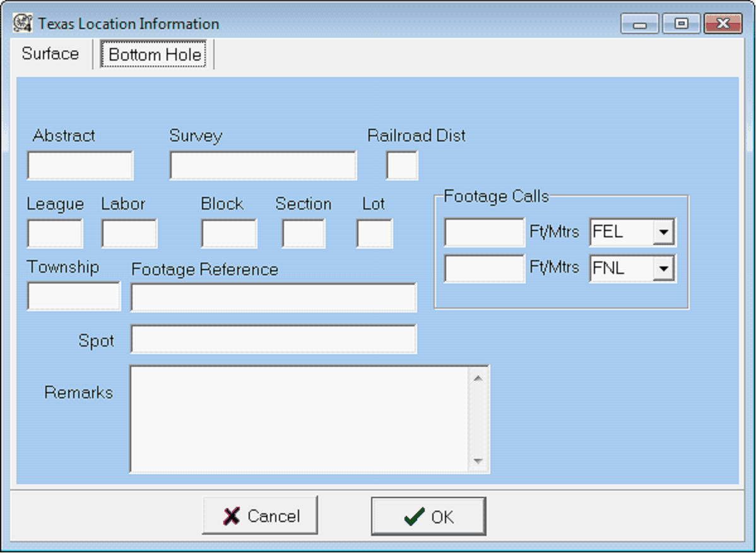Open the FEL direction dropdown
Image resolution: width=756 pixels, height=553 pixels.
click(663, 233)
